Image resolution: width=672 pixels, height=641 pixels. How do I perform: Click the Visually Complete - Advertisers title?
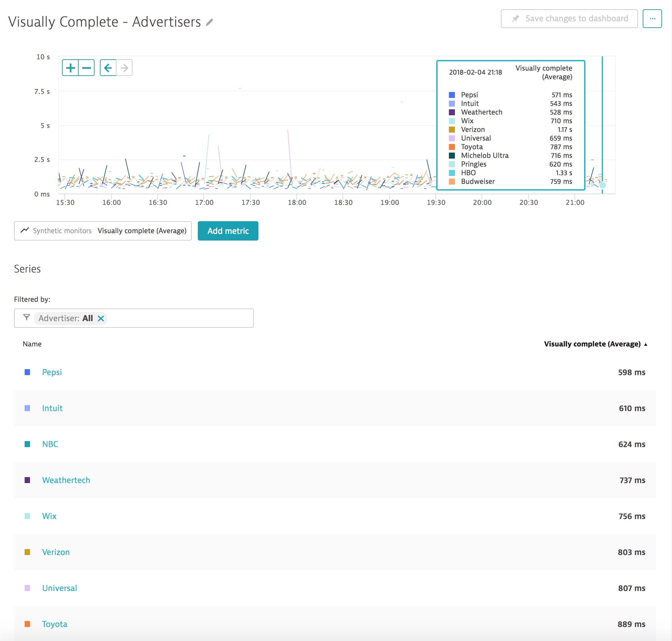pos(105,22)
